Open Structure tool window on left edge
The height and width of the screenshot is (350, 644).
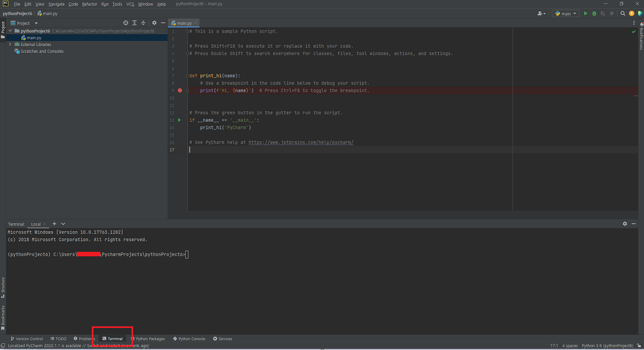[x=3, y=288]
